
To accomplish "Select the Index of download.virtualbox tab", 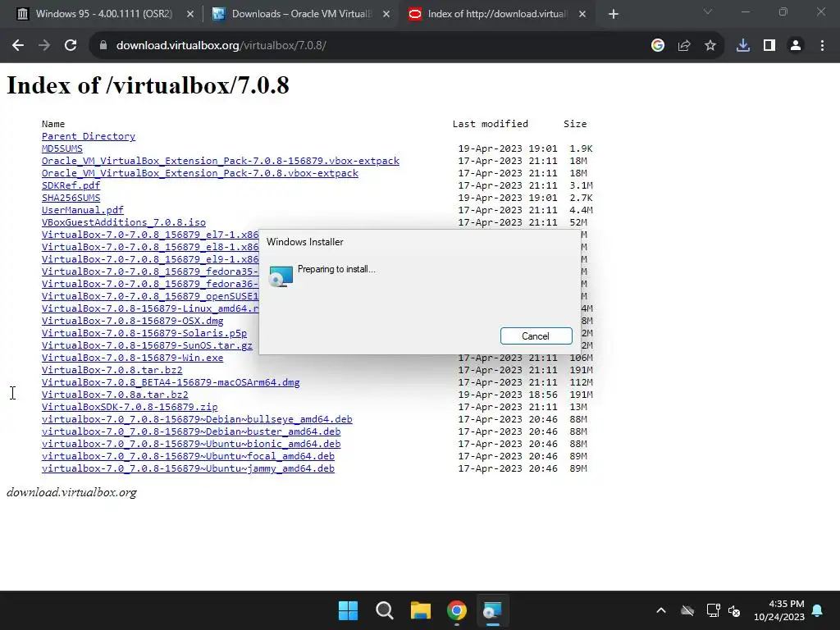I will click(x=496, y=14).
